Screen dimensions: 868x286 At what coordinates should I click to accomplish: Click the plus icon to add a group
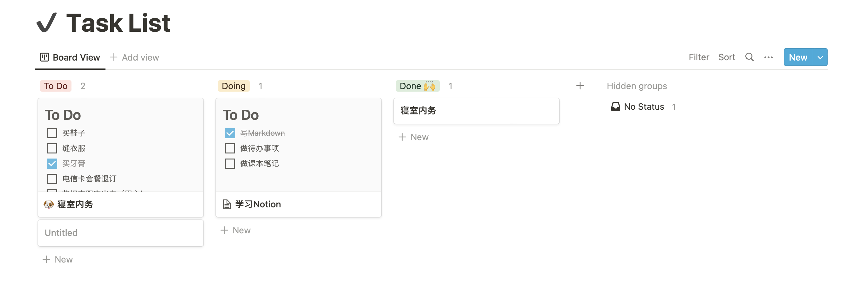580,86
